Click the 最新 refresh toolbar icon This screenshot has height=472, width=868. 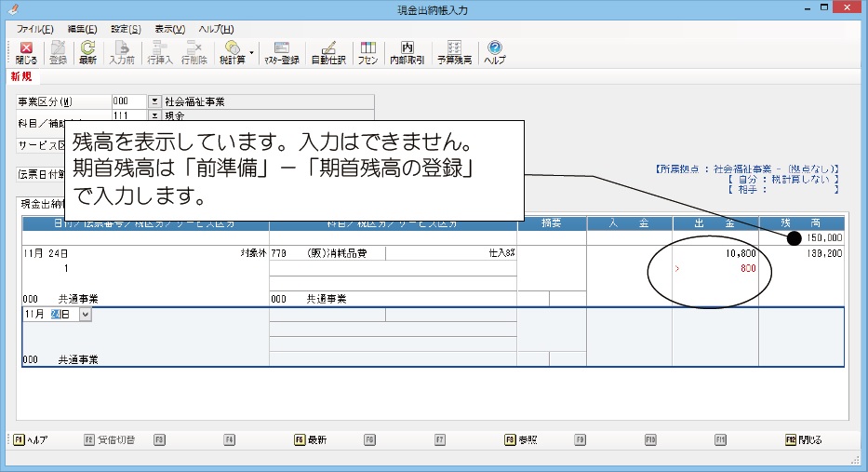point(87,52)
